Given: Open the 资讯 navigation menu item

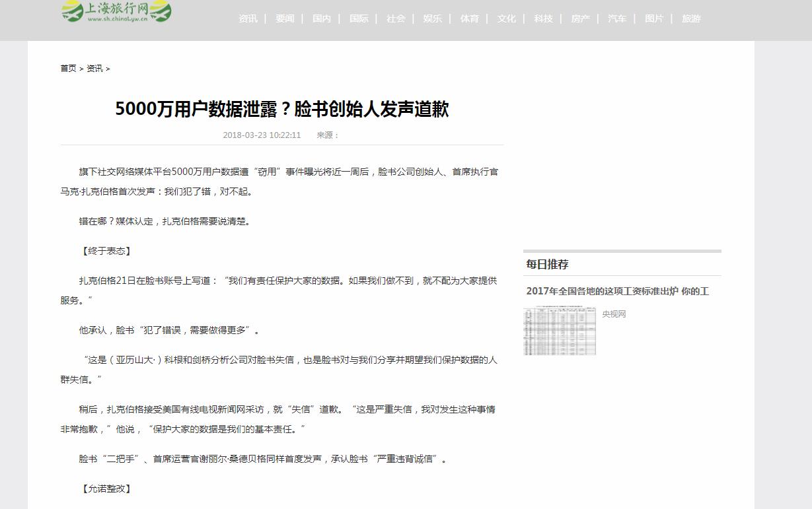Looking at the screenshot, I should tap(248, 18).
